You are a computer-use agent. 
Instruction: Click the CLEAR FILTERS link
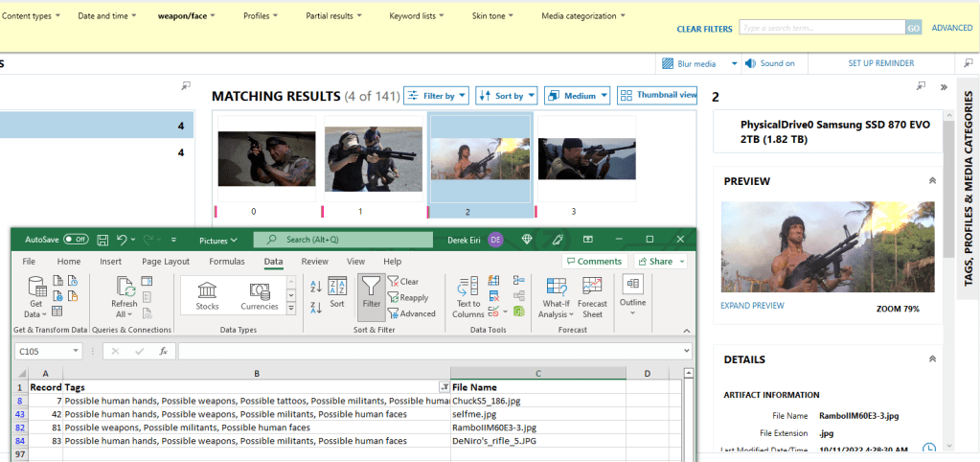coord(704,29)
